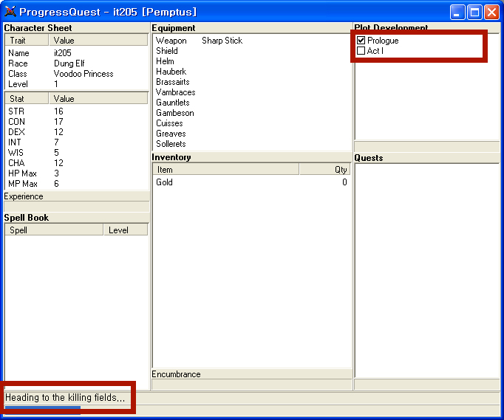The image size is (504, 420).
Task: Click the Spell column header
Action: coord(54,230)
